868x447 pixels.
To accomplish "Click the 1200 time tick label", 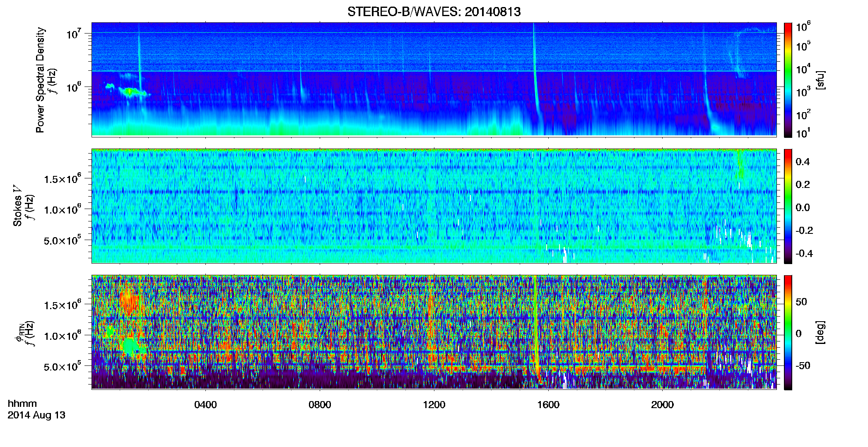I will click(x=434, y=404).
